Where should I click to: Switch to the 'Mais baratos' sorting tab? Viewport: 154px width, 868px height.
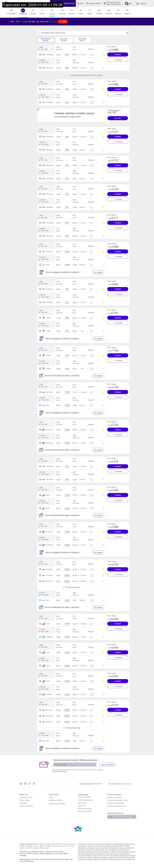[64, 40]
